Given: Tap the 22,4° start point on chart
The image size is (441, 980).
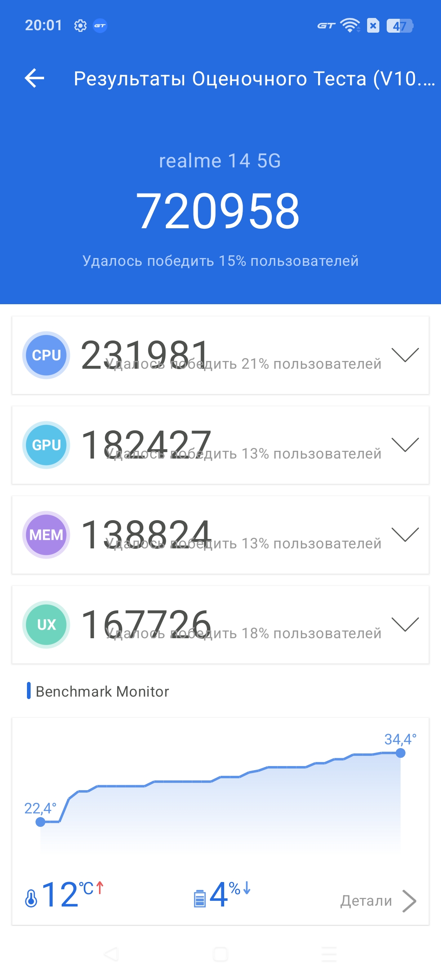Looking at the screenshot, I should point(40,822).
